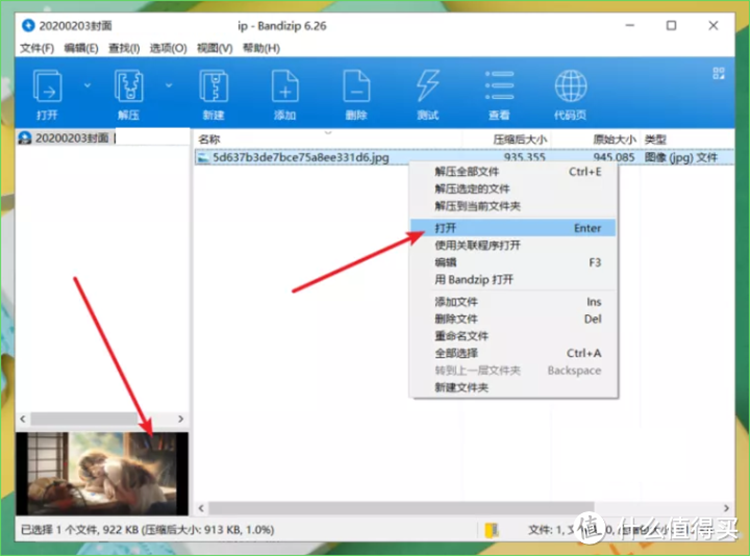Expand the dropdown arrow next to 解压

[x=168, y=86]
